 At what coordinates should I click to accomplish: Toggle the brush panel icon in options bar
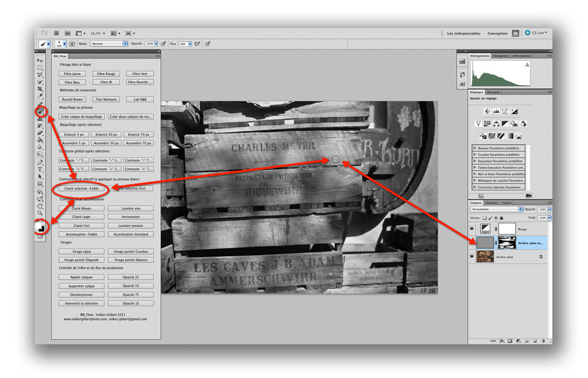pos(72,44)
